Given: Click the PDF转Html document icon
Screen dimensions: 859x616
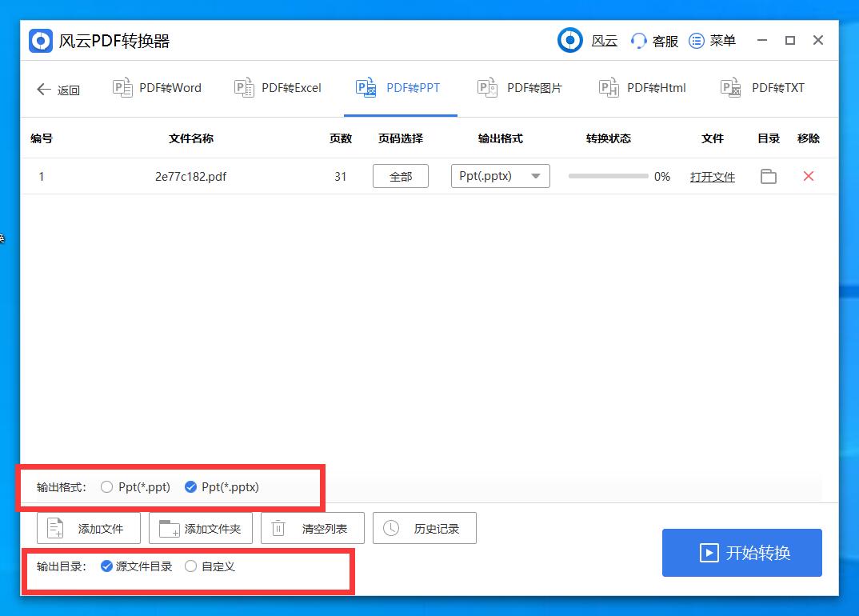Looking at the screenshot, I should tap(609, 88).
